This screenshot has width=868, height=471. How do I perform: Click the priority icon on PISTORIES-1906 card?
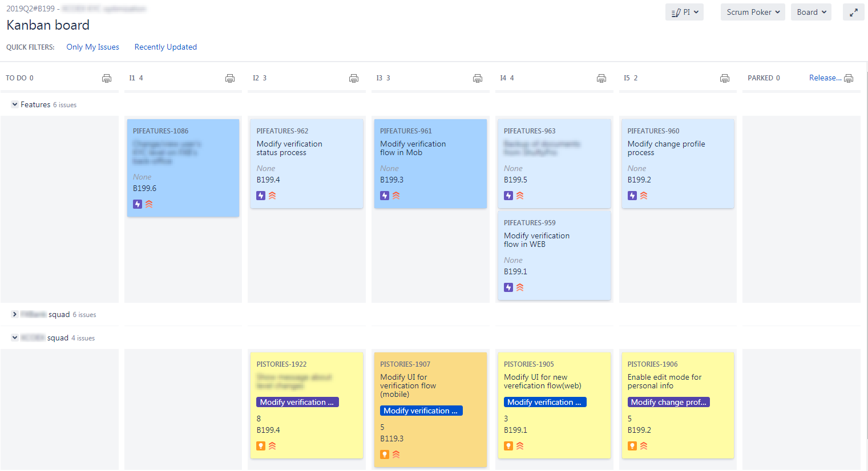(644, 446)
